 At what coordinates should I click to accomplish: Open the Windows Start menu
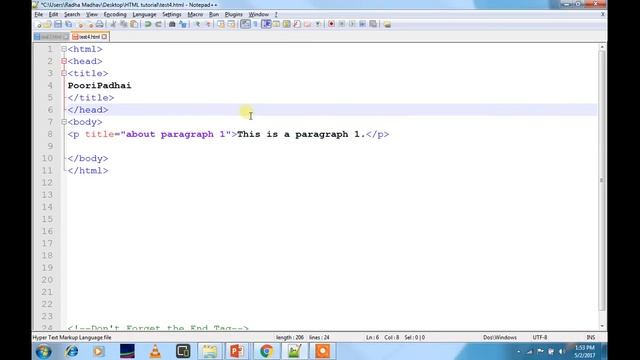[x=43, y=351]
